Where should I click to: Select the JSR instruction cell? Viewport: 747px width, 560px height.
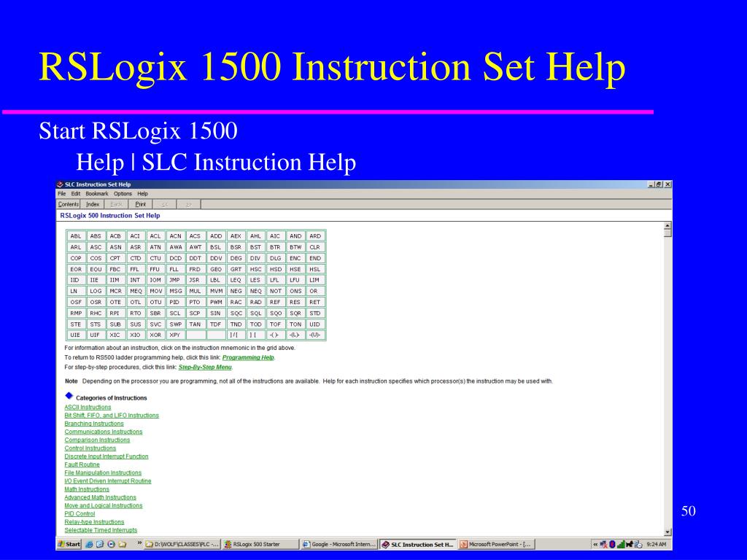[194, 280]
